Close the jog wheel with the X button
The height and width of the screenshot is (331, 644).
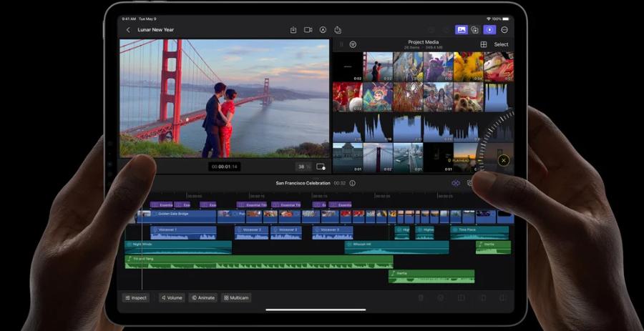(504, 160)
